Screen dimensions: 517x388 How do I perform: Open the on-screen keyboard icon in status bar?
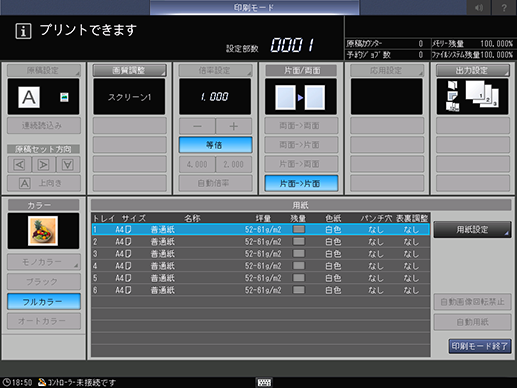point(264,382)
